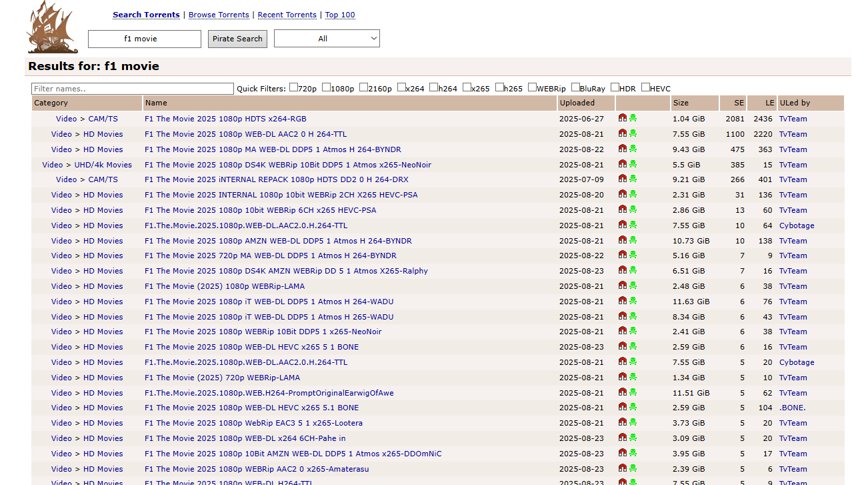Open the All category dropdown
This screenshot has height=485, width=868.
(x=327, y=39)
